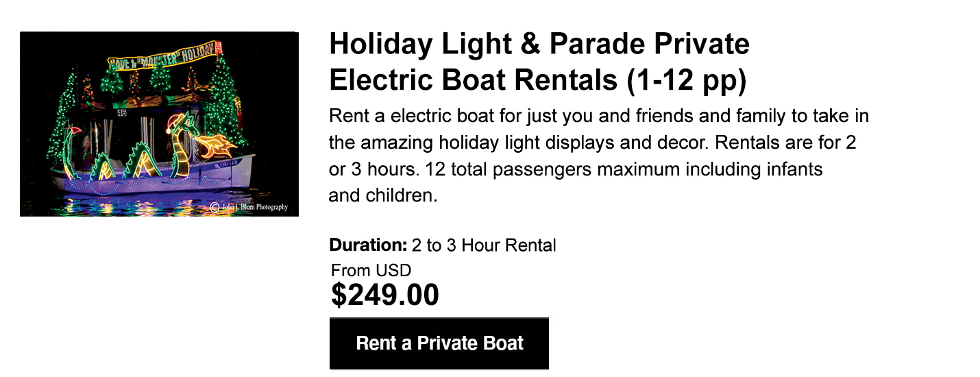The width and height of the screenshot is (980, 377).
Task: Click the 'From USD' text
Action: [x=371, y=270]
